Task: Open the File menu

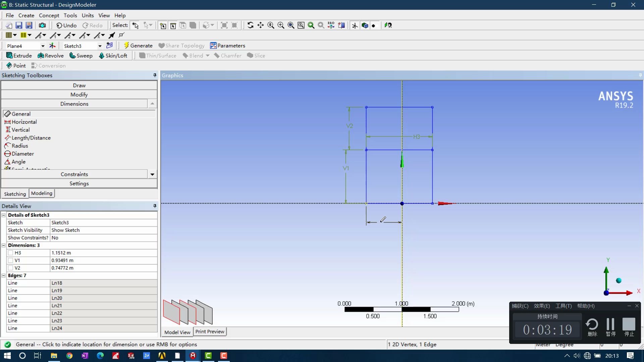Action: coord(10,15)
